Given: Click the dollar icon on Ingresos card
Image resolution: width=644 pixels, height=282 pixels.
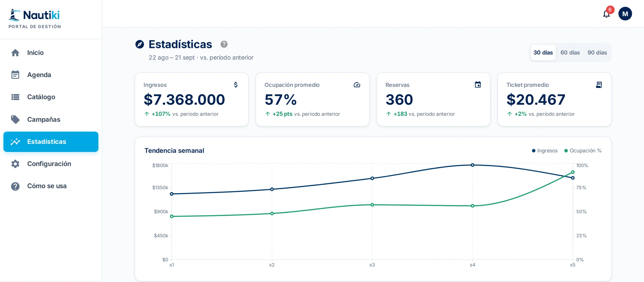Looking at the screenshot, I should (236, 85).
